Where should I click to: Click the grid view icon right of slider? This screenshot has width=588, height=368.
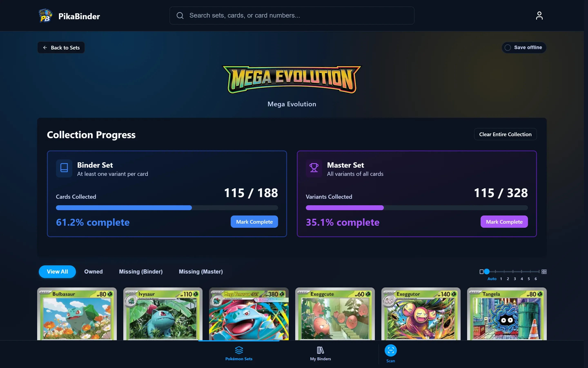(544, 272)
